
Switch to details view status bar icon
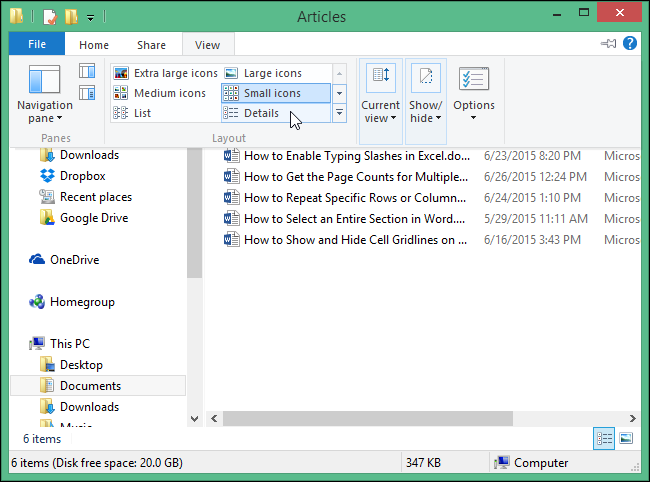coord(604,438)
